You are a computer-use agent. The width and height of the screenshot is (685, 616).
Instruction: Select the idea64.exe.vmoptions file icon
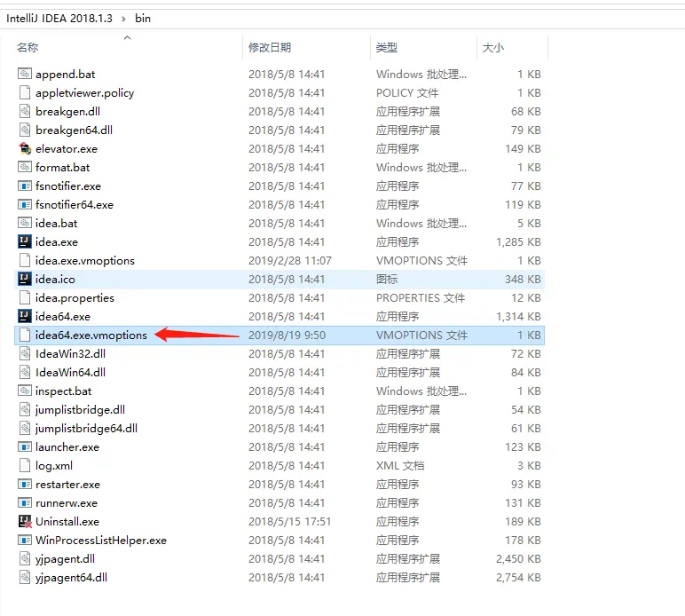pos(25,336)
